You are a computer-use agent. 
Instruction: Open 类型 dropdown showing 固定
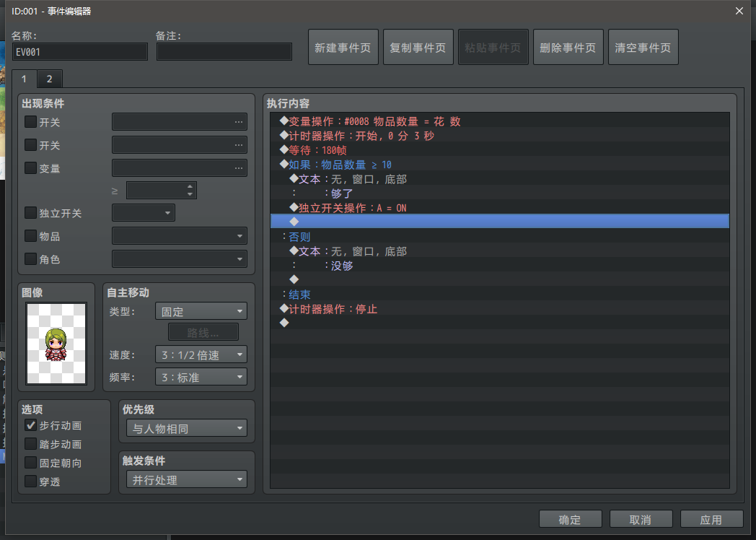(x=201, y=311)
